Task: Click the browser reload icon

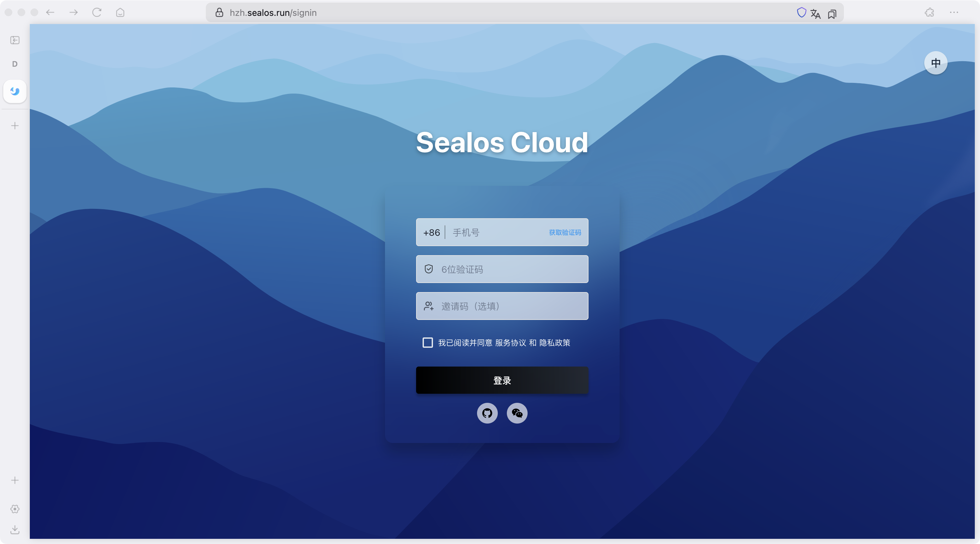Action: coord(97,13)
